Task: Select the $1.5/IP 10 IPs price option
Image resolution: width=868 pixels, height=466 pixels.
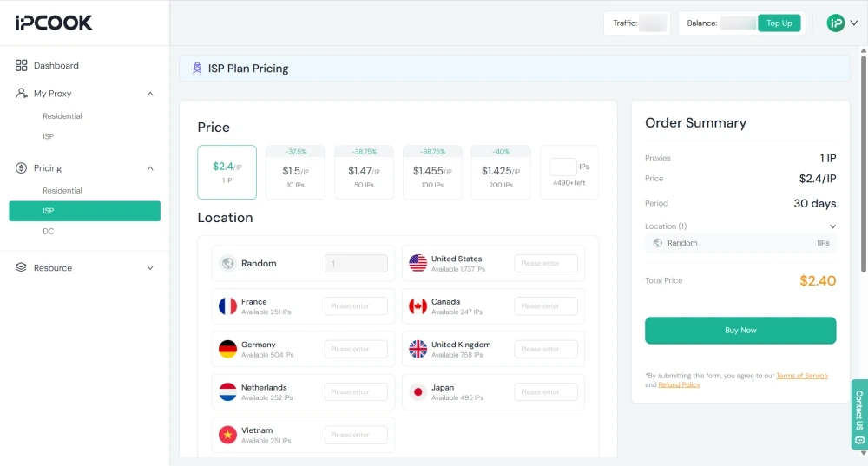Action: [x=296, y=172]
